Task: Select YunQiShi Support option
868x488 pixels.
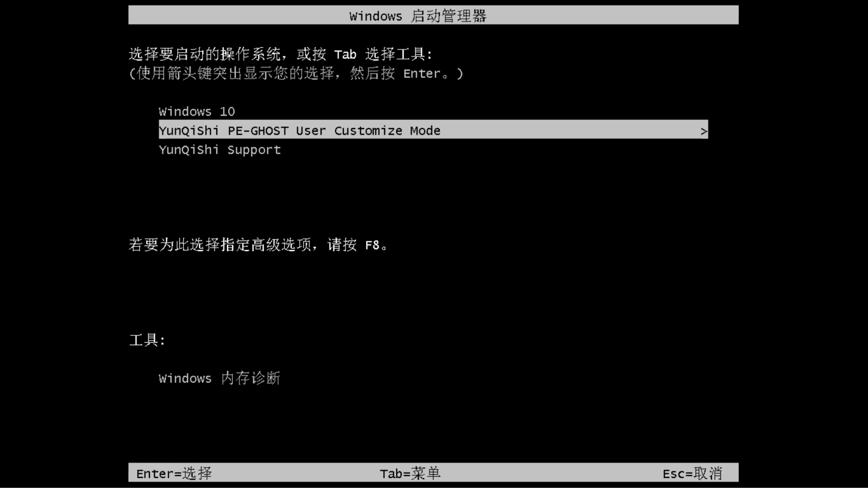Action: pos(219,150)
